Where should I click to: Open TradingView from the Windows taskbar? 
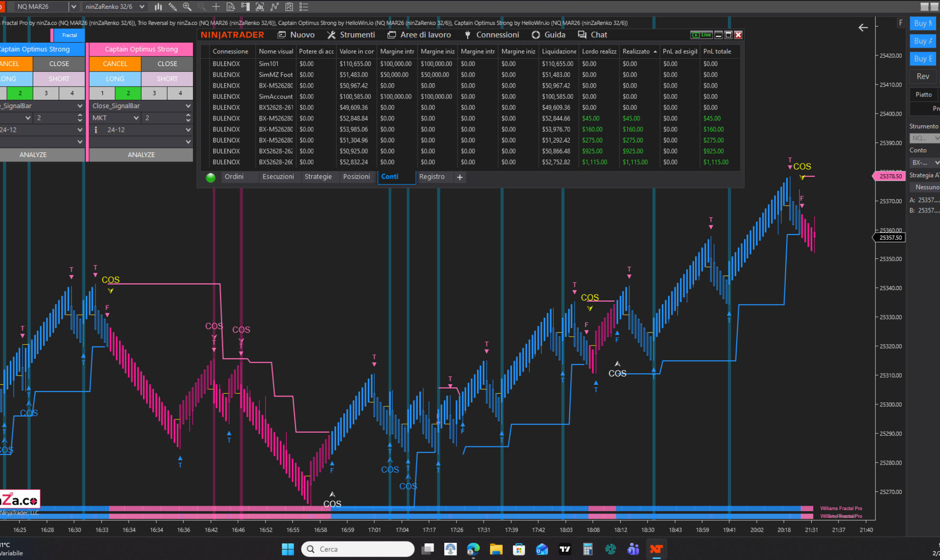pos(565,549)
